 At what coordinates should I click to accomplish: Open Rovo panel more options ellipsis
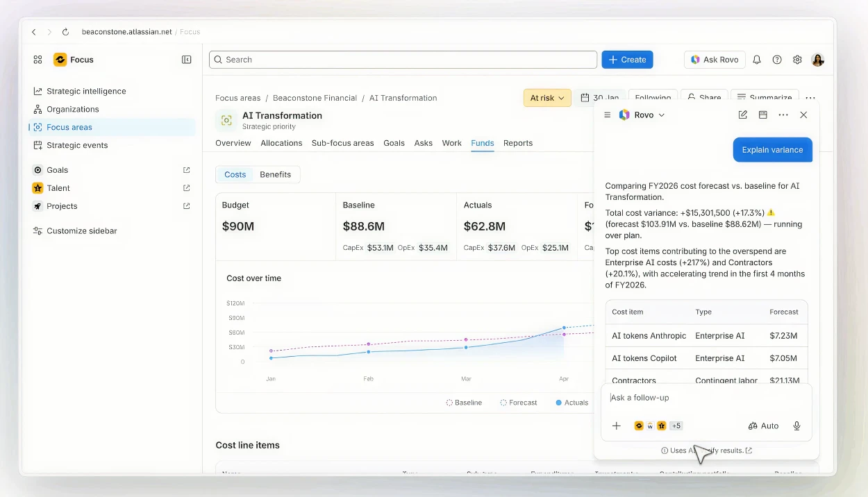tap(783, 115)
